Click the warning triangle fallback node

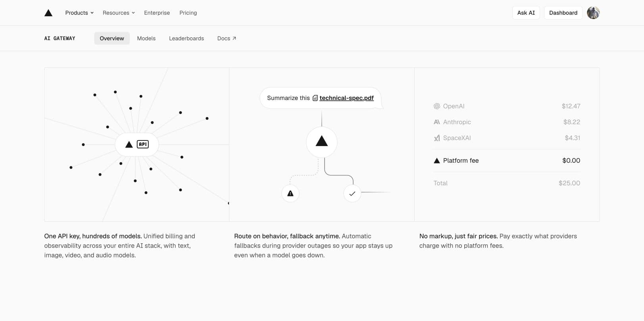[x=290, y=194]
